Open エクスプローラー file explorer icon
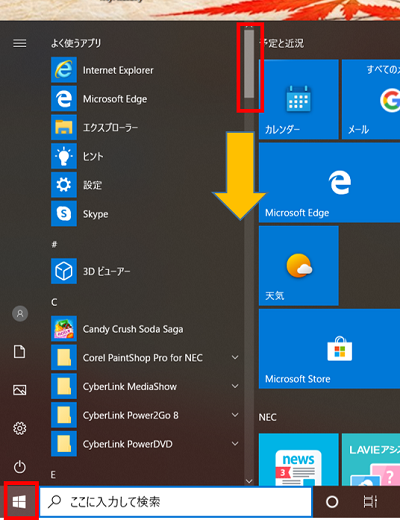 pos(64,127)
